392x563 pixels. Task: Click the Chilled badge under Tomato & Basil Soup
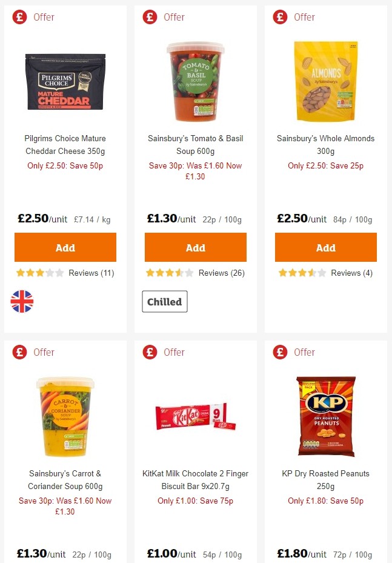pos(164,301)
